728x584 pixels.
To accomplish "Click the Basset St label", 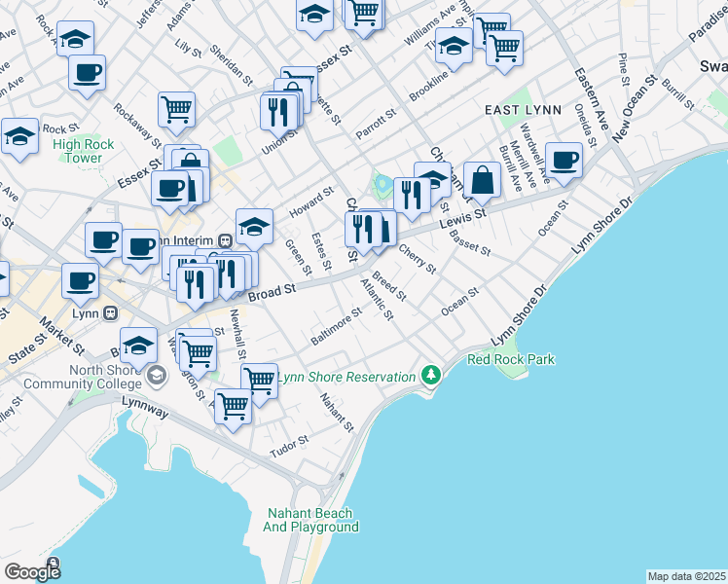I will tap(470, 242).
